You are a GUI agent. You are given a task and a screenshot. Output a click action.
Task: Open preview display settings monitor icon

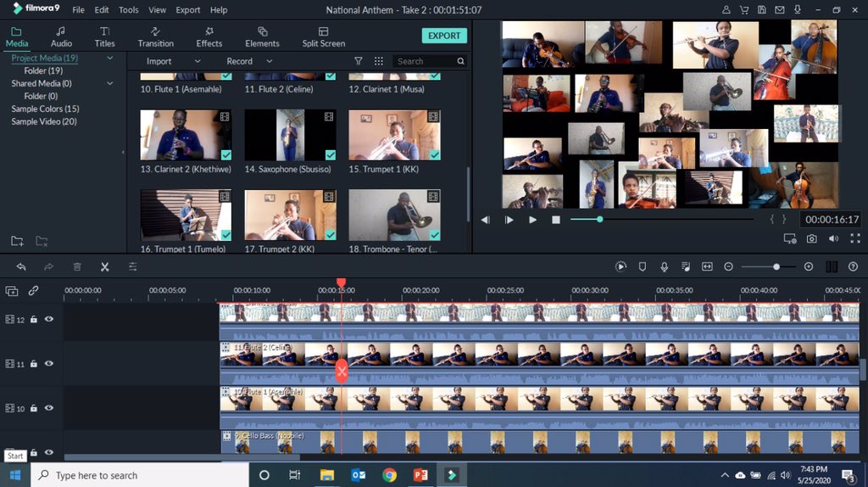pyautogui.click(x=790, y=238)
